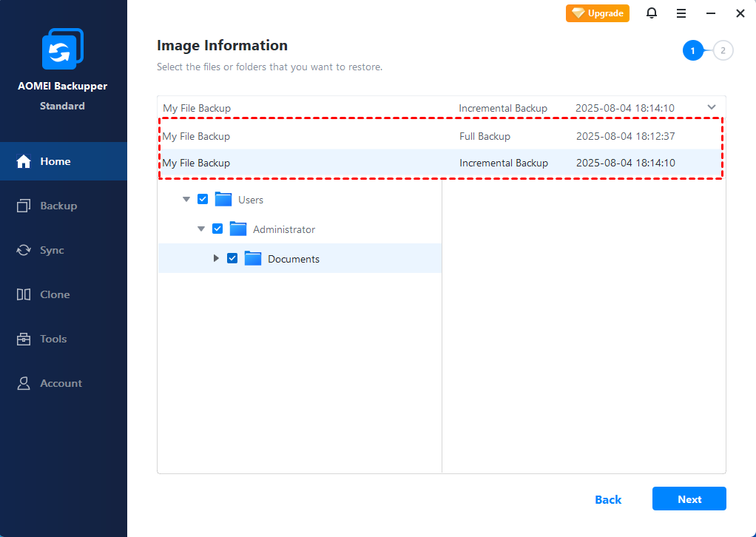Collapse the Administrator tree node
Image resolution: width=756 pixels, height=537 pixels.
point(201,229)
